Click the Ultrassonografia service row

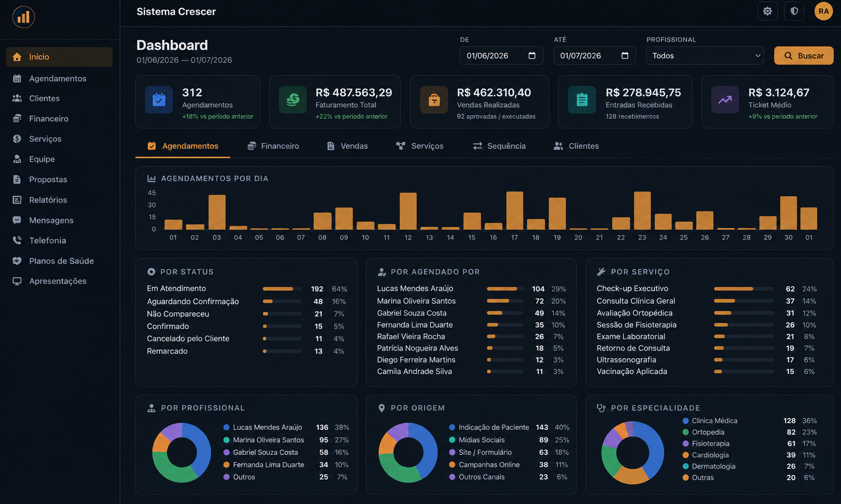pyautogui.click(x=707, y=360)
